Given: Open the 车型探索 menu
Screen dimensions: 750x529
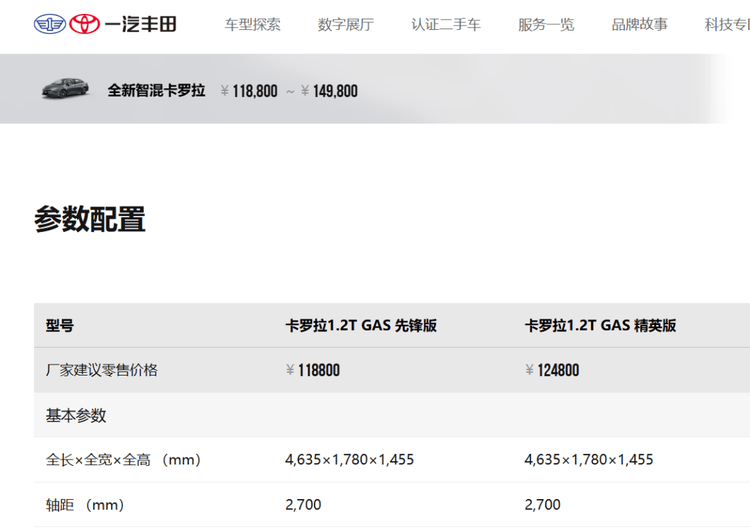Looking at the screenshot, I should click(252, 24).
